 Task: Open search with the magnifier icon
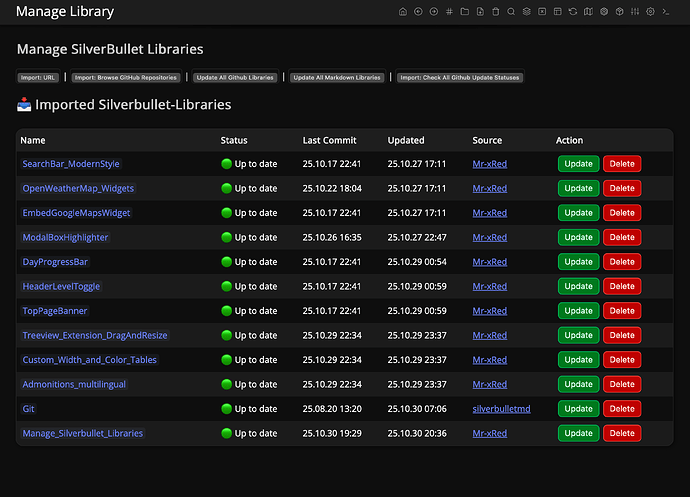point(511,12)
